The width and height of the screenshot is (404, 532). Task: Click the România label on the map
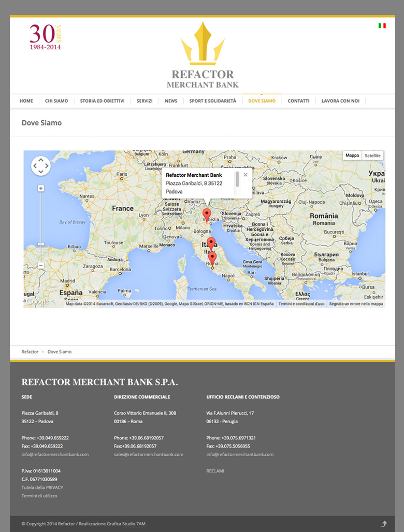pyautogui.click(x=324, y=216)
